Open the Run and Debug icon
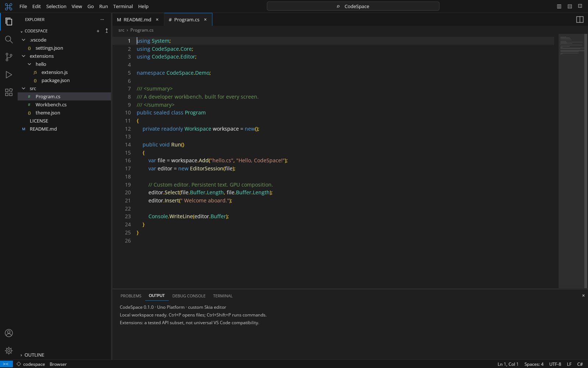The image size is (588, 368). (x=9, y=75)
